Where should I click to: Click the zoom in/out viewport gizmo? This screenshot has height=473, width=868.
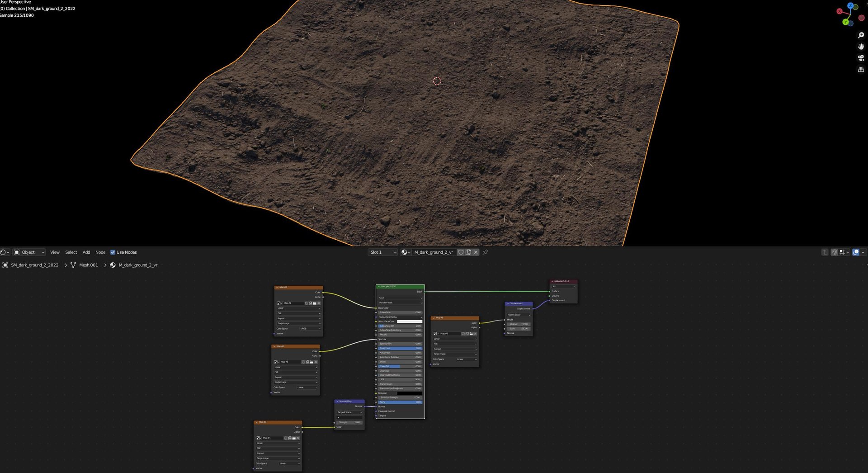861,35
